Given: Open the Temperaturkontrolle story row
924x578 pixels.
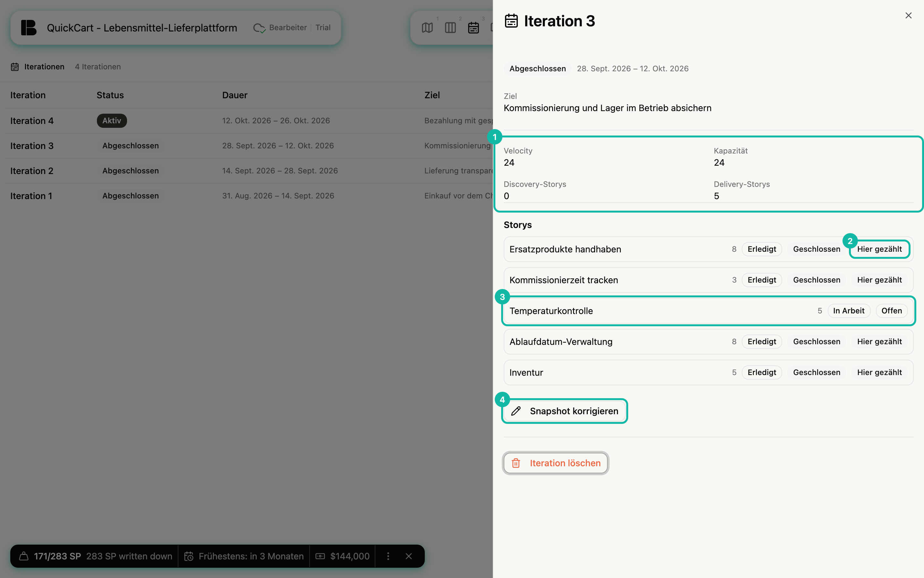Looking at the screenshot, I should 708,311.
